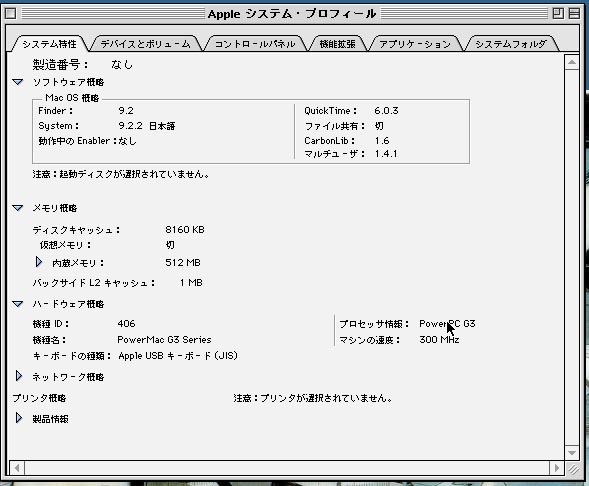Click the ネットワーク概略 heading text

click(x=68, y=377)
